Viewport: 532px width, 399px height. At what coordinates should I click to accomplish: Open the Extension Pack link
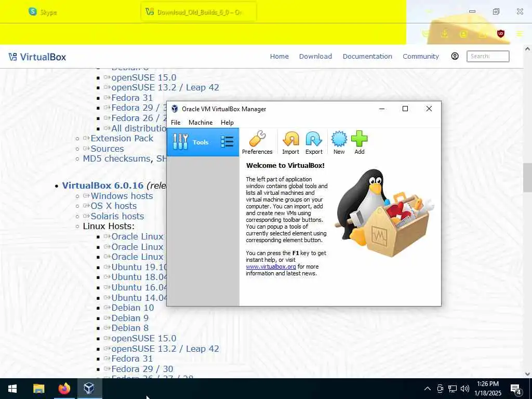pos(122,138)
